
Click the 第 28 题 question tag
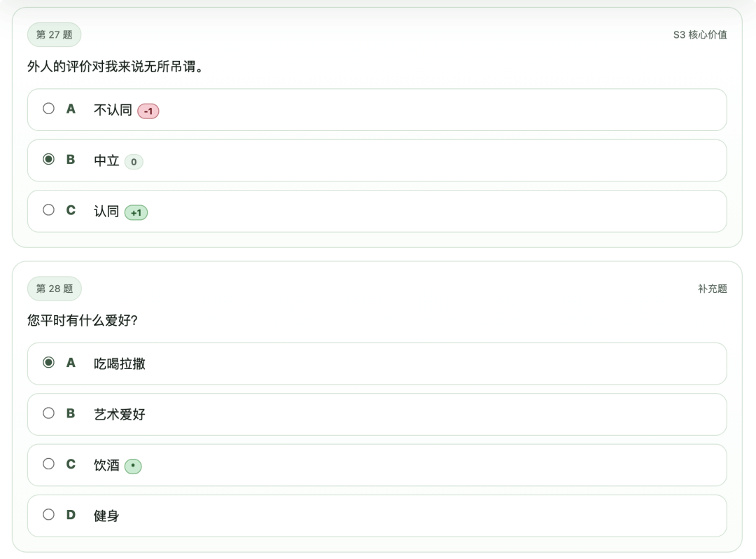(x=54, y=289)
